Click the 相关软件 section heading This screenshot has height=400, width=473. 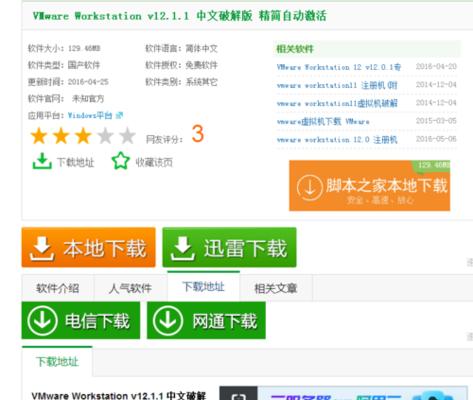click(x=295, y=49)
